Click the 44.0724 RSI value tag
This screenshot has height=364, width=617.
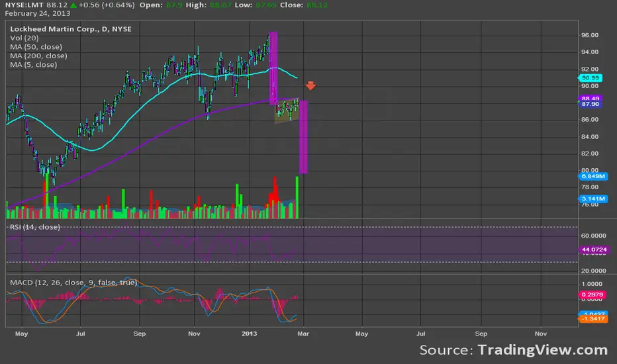(x=594, y=250)
